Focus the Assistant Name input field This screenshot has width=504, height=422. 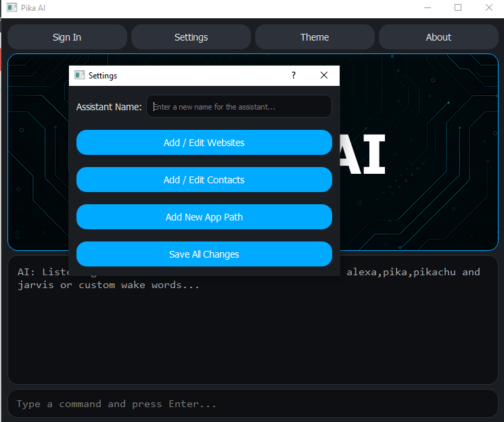pyautogui.click(x=239, y=106)
